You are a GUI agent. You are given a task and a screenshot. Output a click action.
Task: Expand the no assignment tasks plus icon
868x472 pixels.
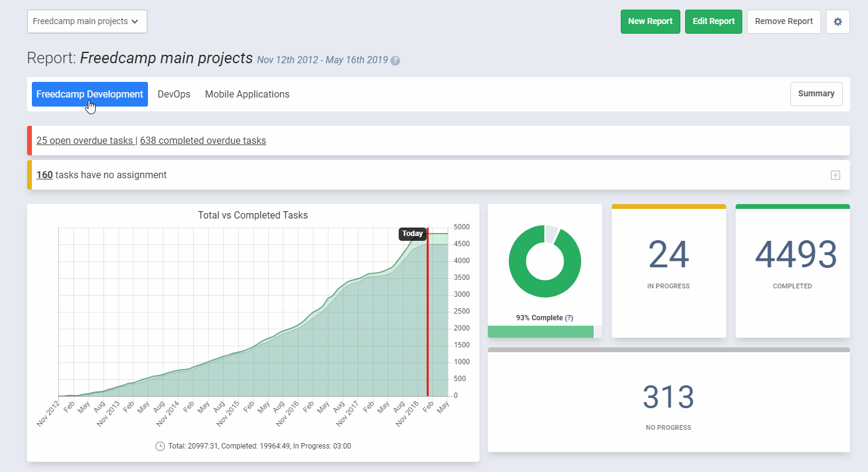coord(835,175)
